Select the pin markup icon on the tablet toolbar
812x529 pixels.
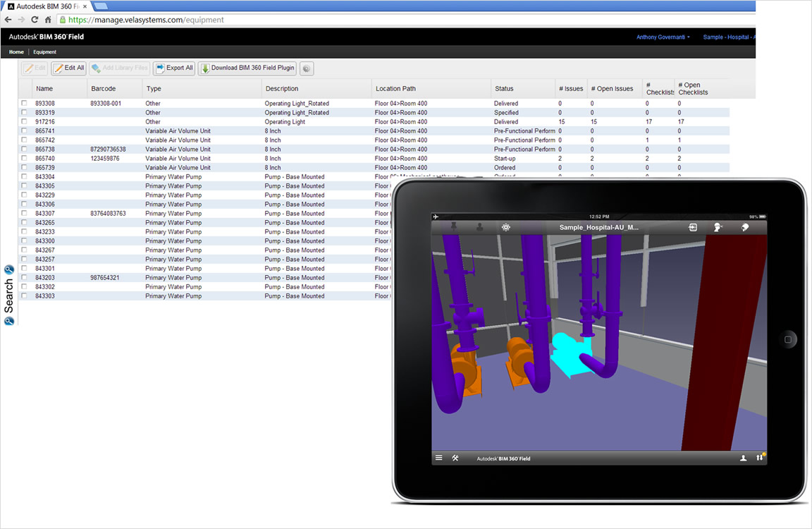[x=454, y=226]
